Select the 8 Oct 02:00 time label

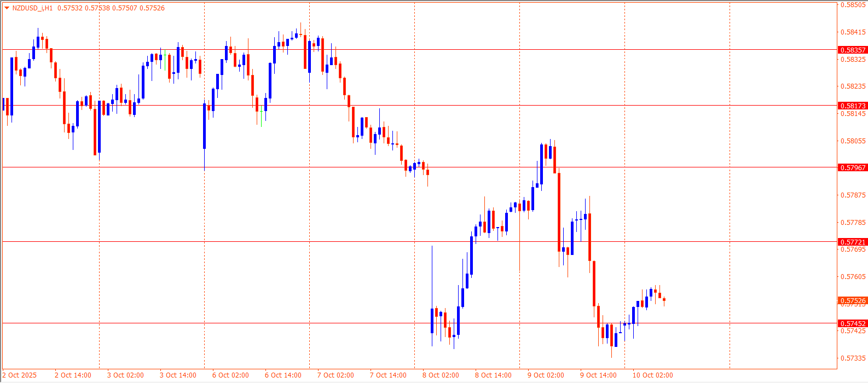pyautogui.click(x=441, y=375)
